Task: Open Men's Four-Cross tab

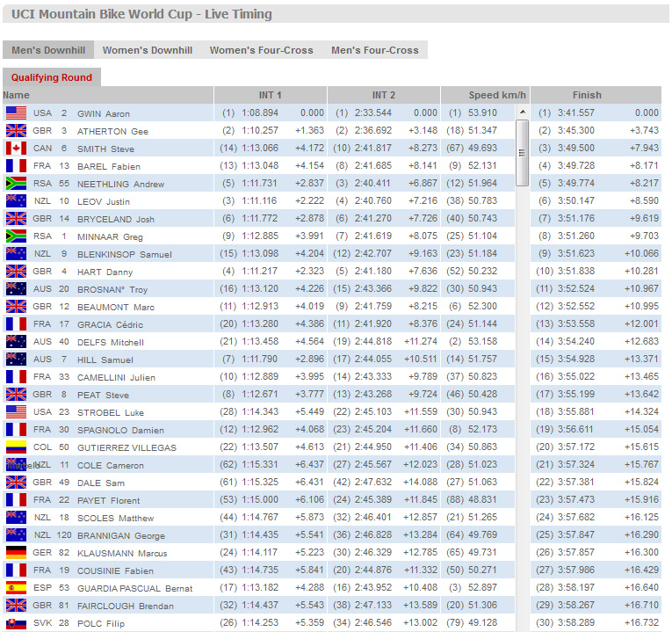Action: [375, 50]
